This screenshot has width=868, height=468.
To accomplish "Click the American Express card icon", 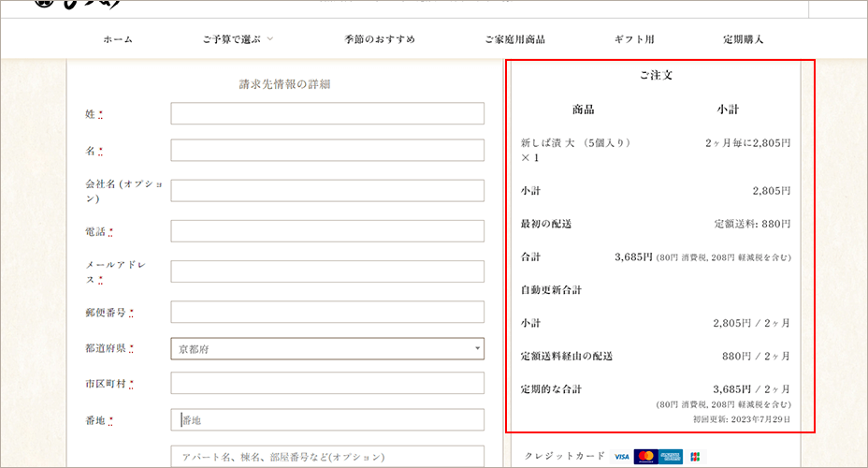I will coord(671,457).
